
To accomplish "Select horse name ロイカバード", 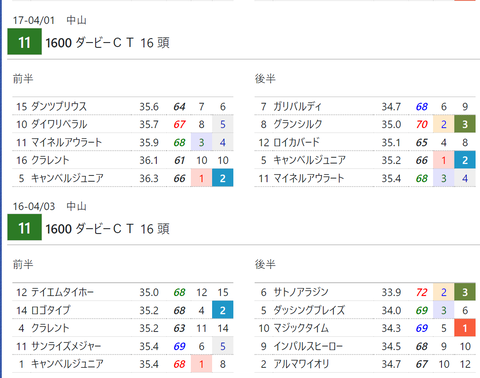I will (296, 142).
